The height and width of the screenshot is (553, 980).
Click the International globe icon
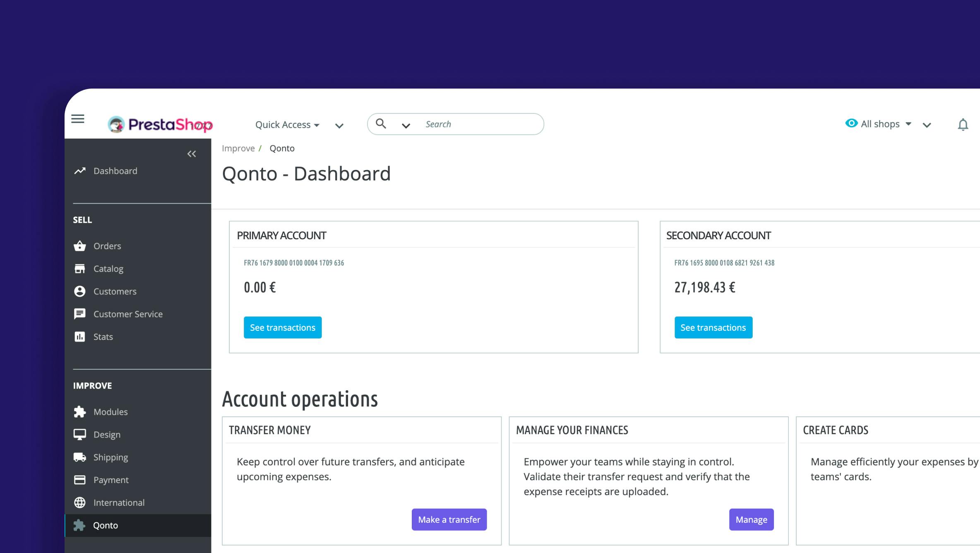[x=80, y=503]
